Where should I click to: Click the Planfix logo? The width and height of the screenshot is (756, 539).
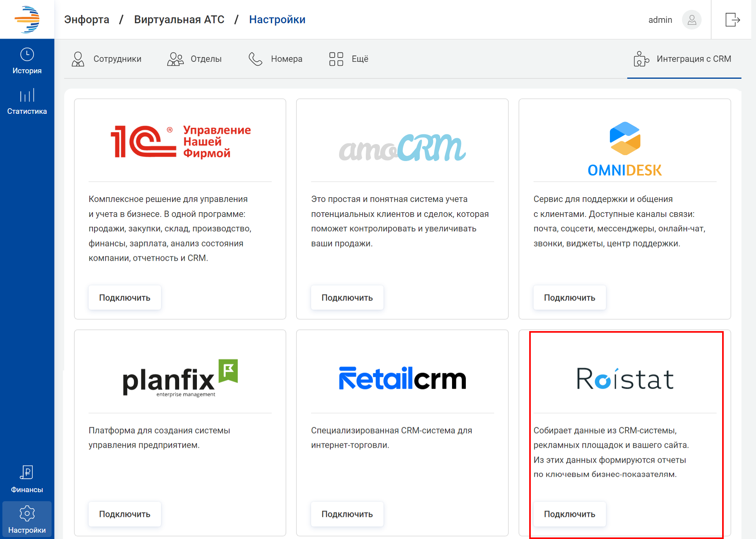point(180,378)
